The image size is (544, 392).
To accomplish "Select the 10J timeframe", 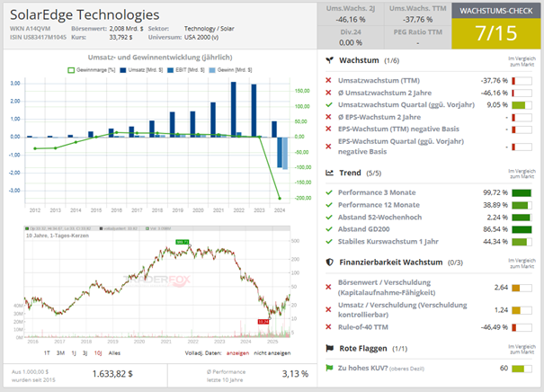I will point(98,353).
